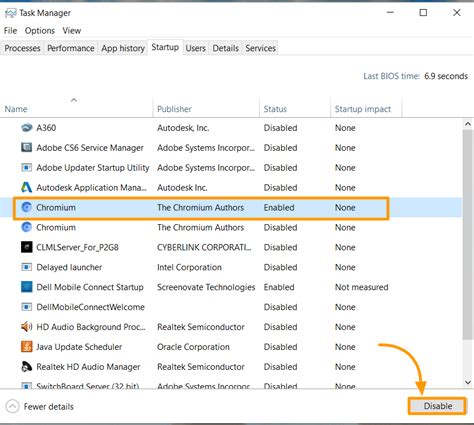Click the scrollbar up arrow
The image size is (474, 425).
tap(468, 124)
